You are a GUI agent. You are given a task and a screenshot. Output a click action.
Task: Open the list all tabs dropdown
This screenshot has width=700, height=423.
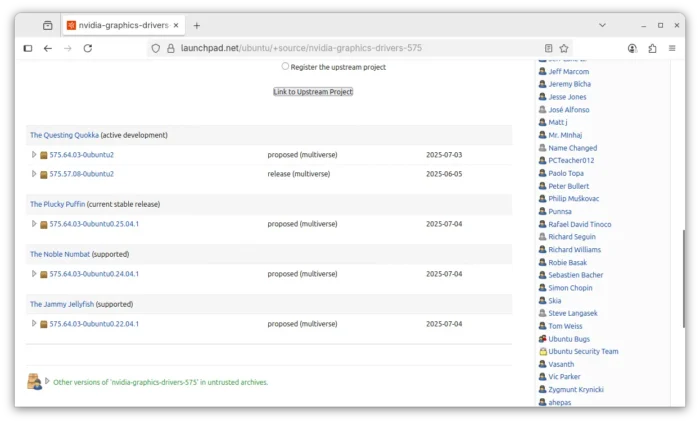point(602,25)
